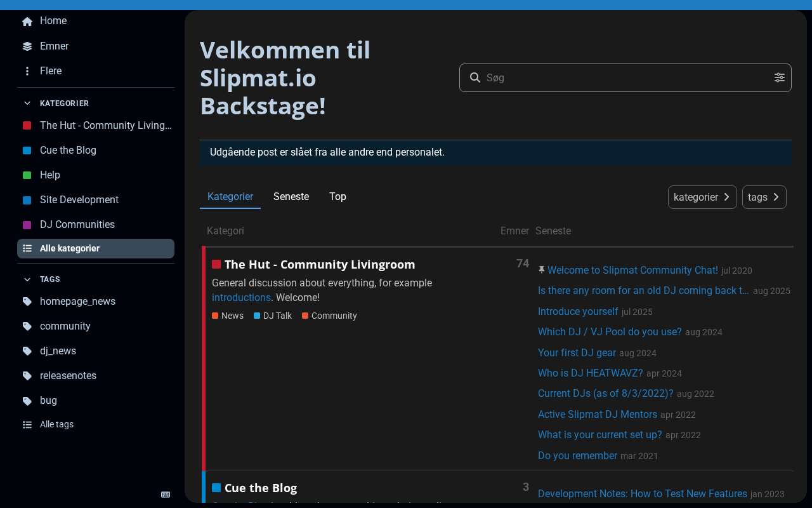
Task: Select Cue the Blog in sidebar
Action: [96, 150]
